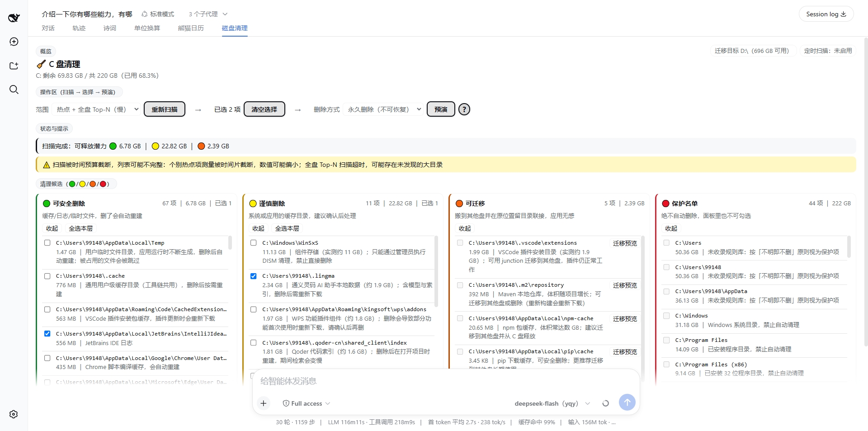Click the bird logo icon in sidebar

click(14, 18)
